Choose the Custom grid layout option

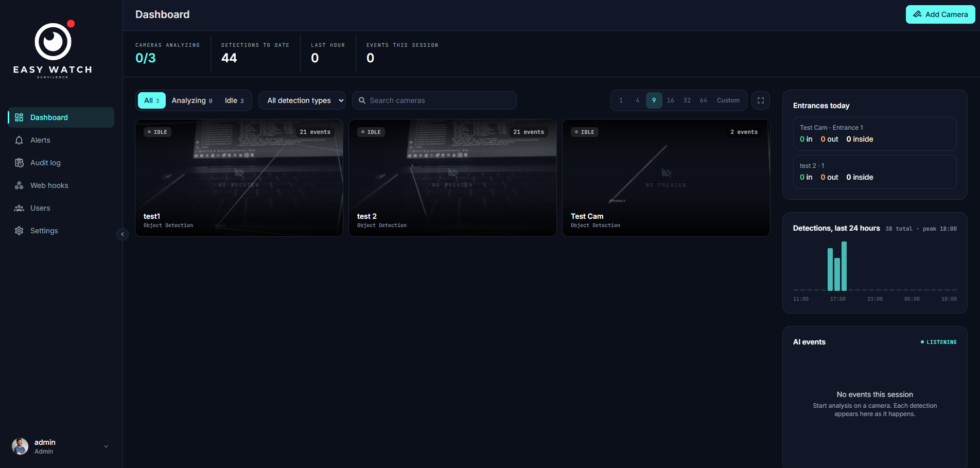pyautogui.click(x=728, y=100)
